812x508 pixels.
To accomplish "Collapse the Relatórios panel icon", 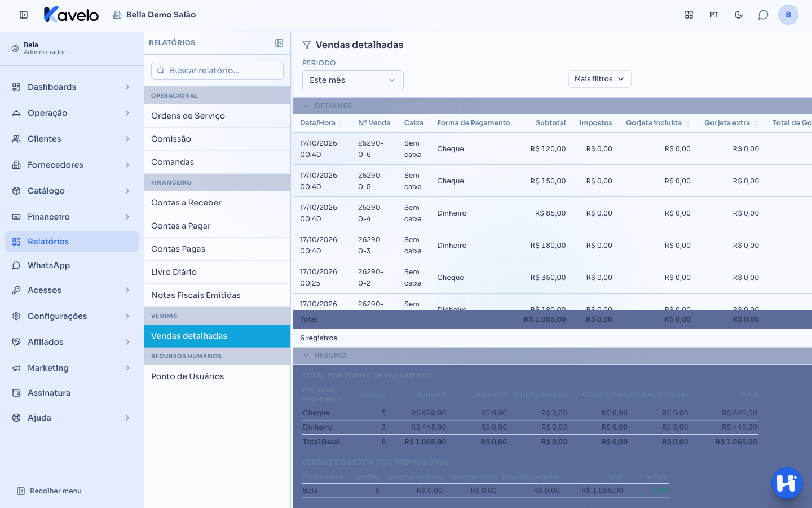I will point(279,43).
